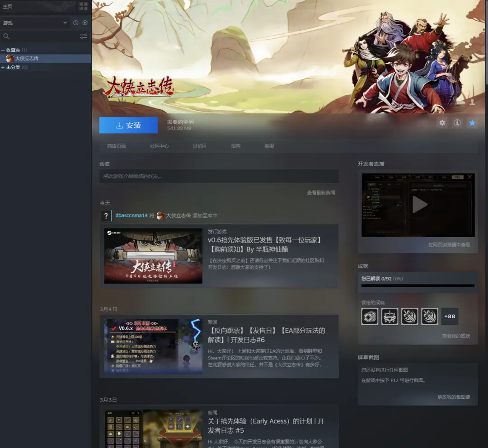Open the 指南 tab

[235, 146]
